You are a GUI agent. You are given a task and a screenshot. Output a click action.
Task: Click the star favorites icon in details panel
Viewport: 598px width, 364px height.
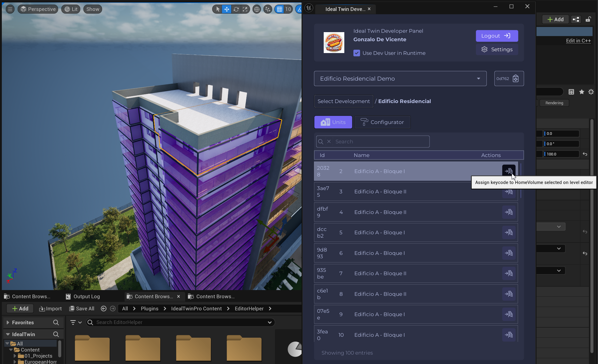click(582, 92)
